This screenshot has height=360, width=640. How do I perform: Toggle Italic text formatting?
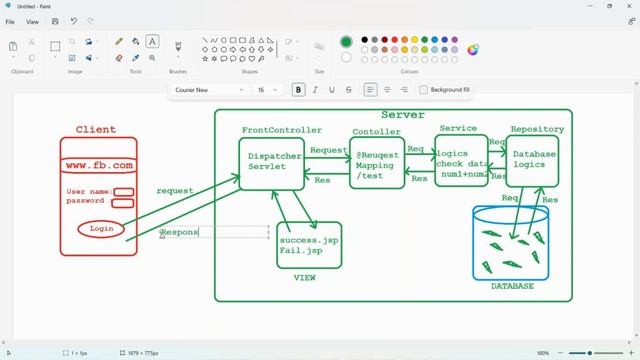[x=315, y=90]
